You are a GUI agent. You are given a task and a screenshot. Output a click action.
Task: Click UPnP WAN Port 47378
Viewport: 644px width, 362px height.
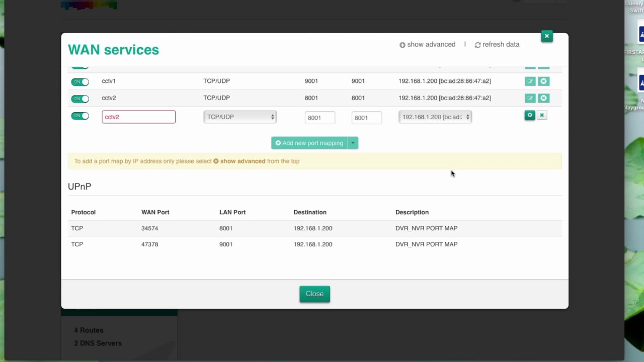[x=149, y=244]
